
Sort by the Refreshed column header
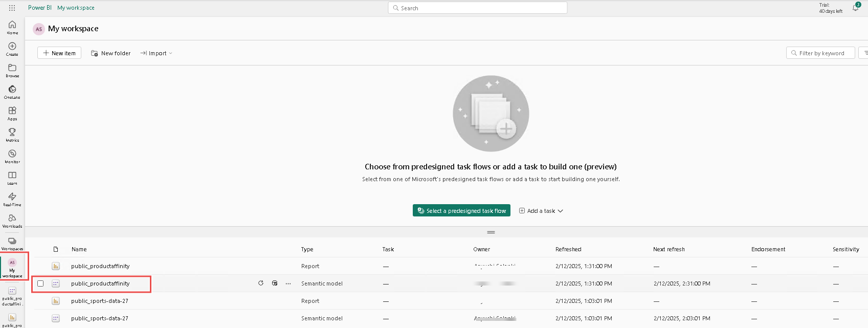(568, 249)
